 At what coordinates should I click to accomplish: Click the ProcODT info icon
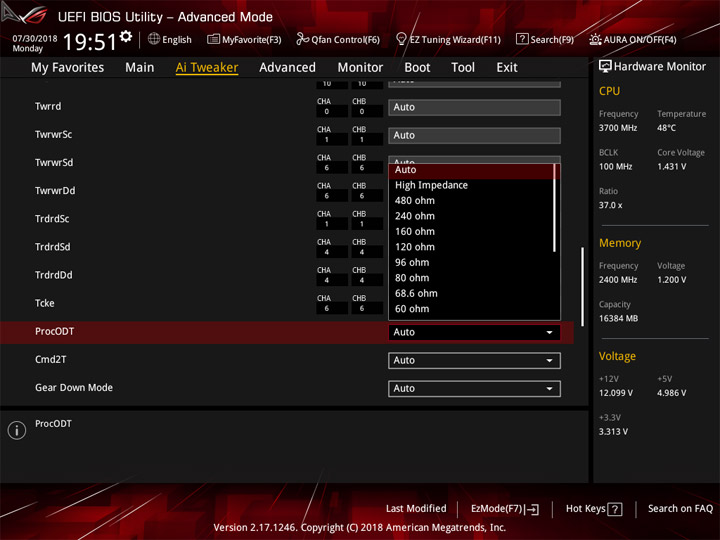click(17, 431)
